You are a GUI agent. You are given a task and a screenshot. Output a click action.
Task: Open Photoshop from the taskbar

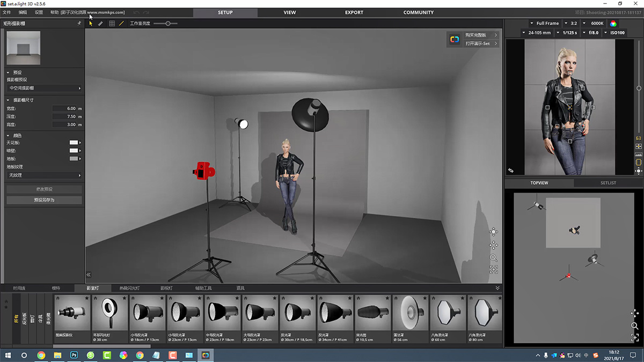point(74,355)
